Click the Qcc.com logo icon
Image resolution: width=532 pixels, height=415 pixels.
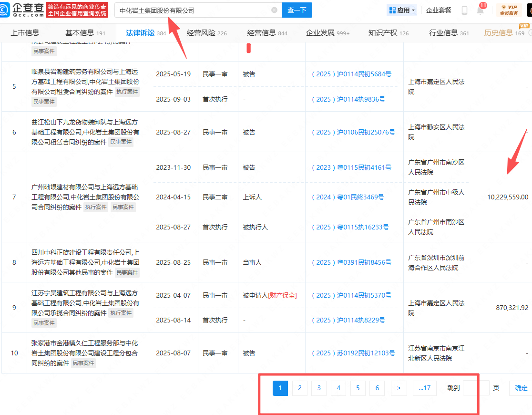(4, 10)
